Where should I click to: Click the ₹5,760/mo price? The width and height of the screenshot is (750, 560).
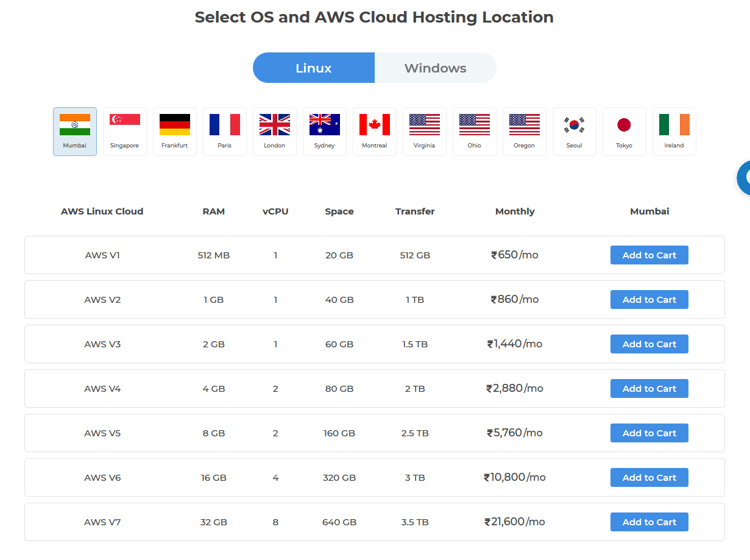515,433
